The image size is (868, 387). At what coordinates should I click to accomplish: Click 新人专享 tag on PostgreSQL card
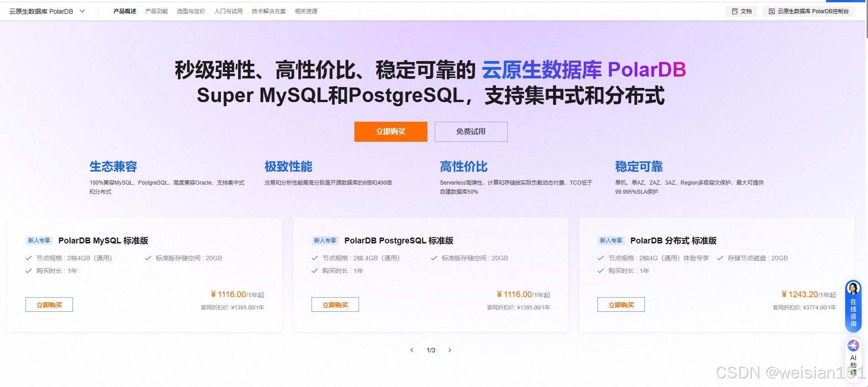tap(325, 241)
